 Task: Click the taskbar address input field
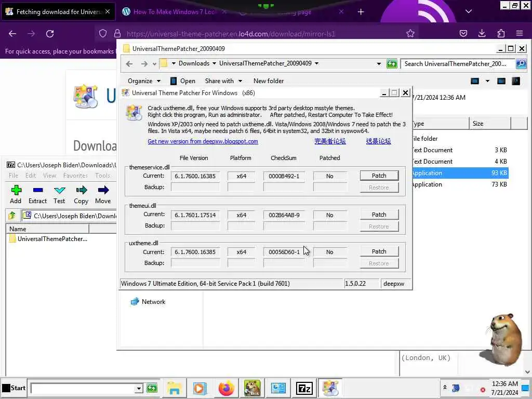(x=83, y=389)
